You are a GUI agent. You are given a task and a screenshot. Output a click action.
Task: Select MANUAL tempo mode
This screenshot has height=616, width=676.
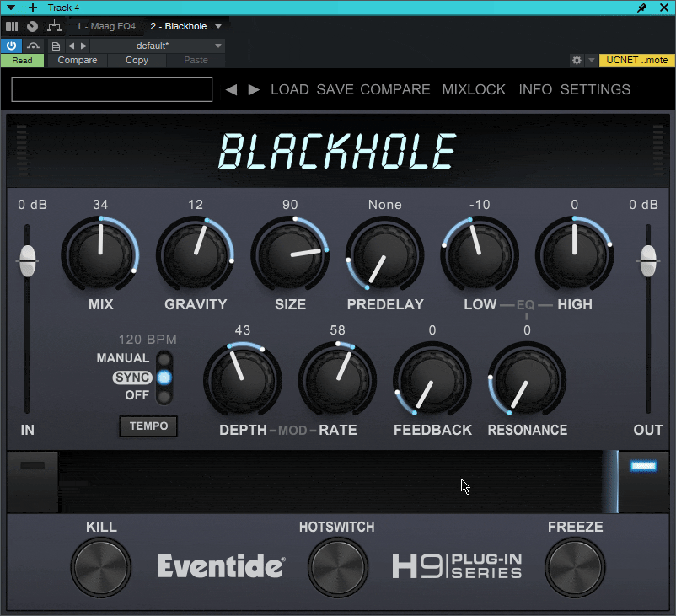click(164, 359)
